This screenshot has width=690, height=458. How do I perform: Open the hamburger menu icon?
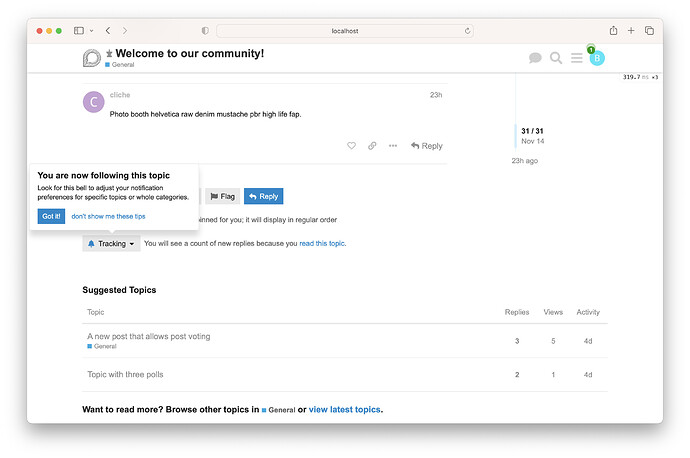click(576, 58)
